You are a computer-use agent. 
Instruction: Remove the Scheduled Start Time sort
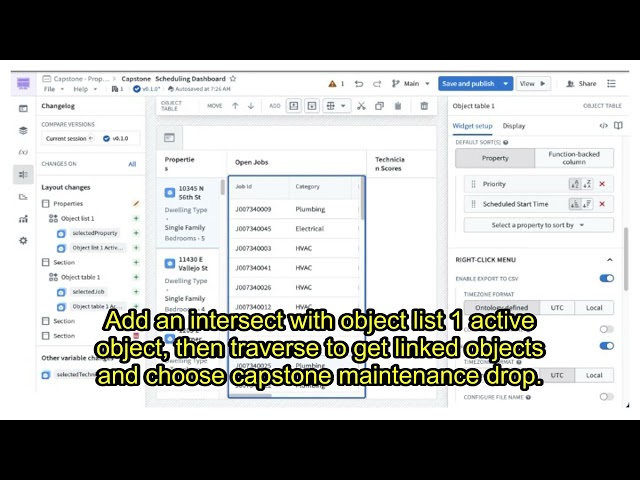coord(602,204)
